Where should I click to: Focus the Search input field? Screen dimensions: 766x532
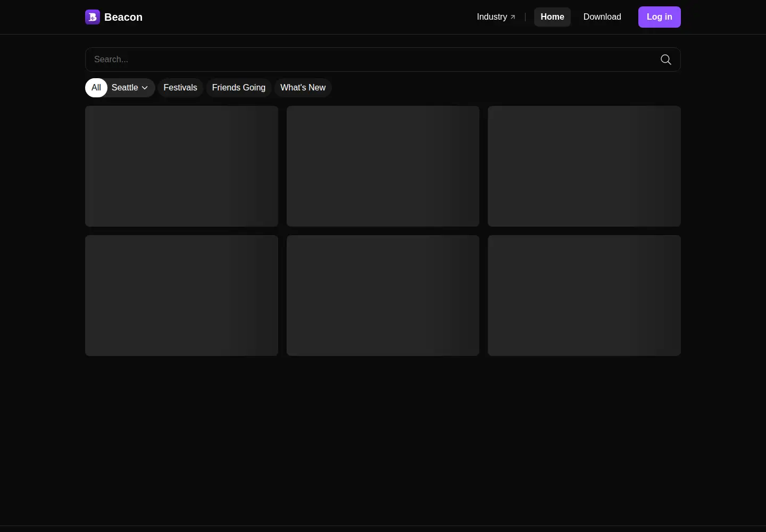pyautogui.click(x=382, y=60)
